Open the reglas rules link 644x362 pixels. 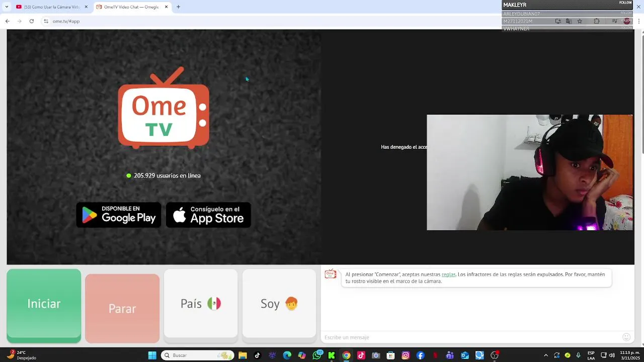pos(448,275)
